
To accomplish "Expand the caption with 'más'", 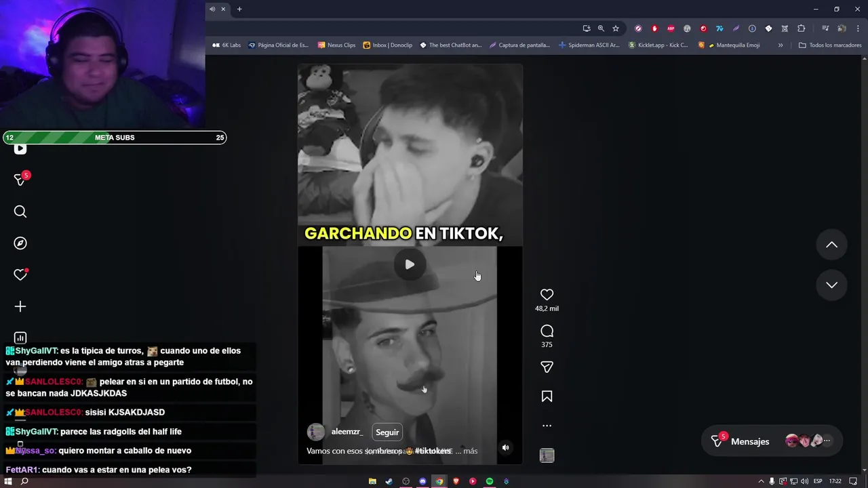I will pyautogui.click(x=470, y=451).
